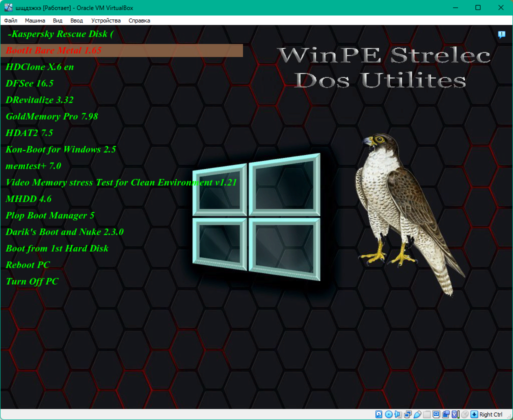Click the shared folders status icon
This screenshot has height=420, width=513.
tap(426, 414)
